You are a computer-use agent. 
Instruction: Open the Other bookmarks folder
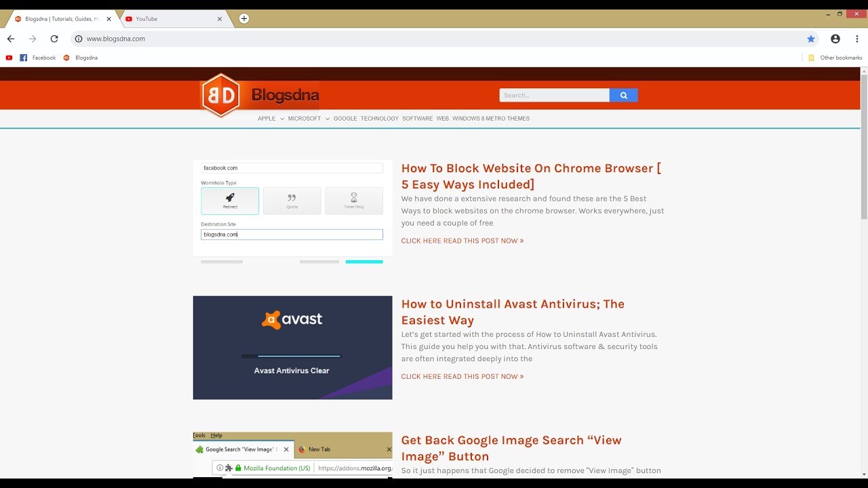click(835, 58)
